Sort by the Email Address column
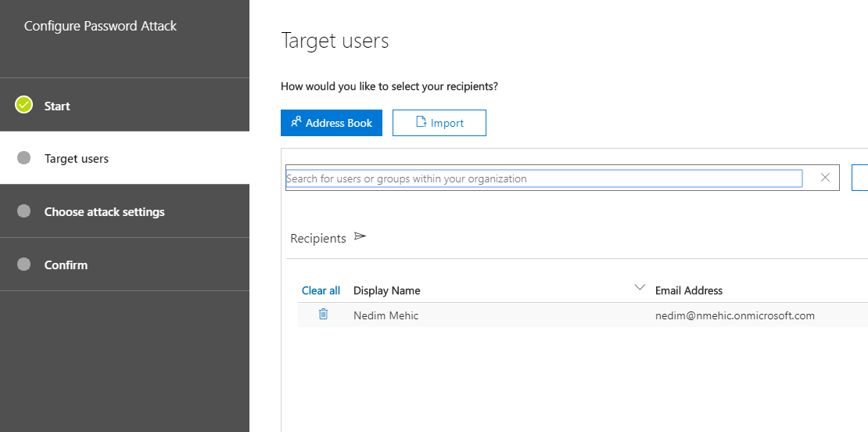Viewport: 868px width, 432px height. 688,290
